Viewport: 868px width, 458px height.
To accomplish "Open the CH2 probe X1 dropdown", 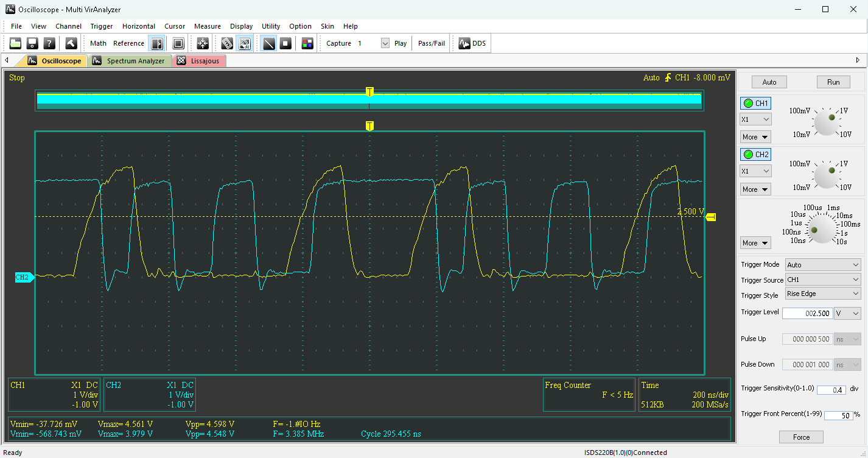I will pyautogui.click(x=755, y=171).
